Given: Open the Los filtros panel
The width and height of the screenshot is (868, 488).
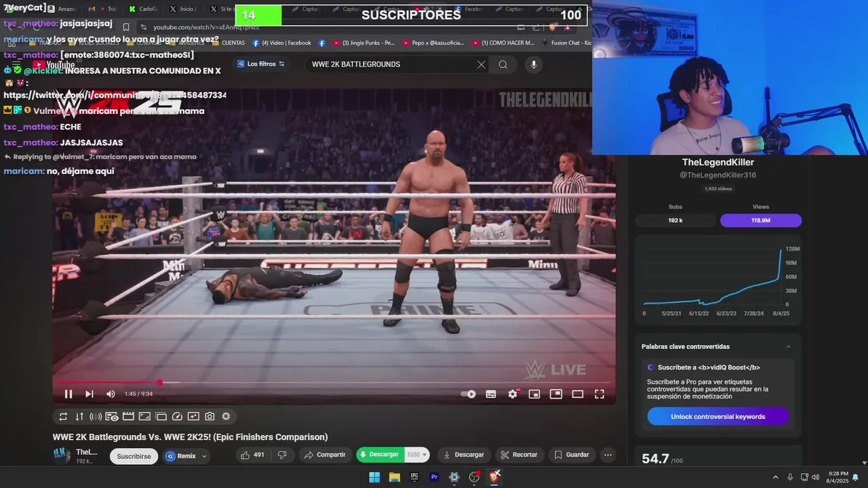Looking at the screenshot, I should (x=261, y=64).
